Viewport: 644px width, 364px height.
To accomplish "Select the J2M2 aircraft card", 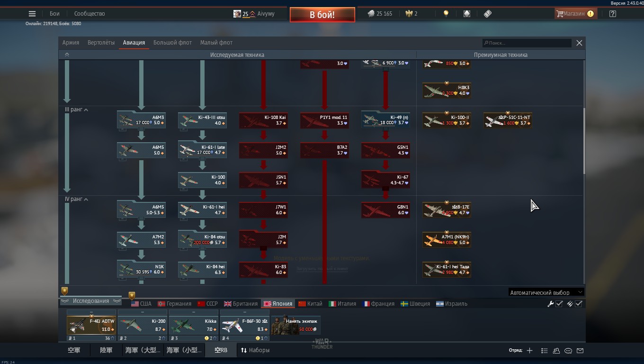I will click(263, 150).
